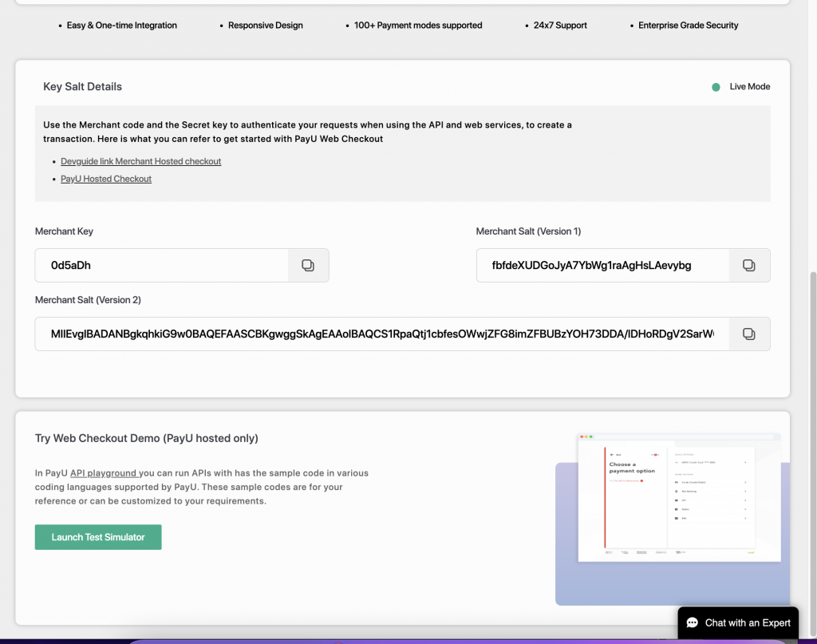The width and height of the screenshot is (817, 644).
Task: Click '100+ Payment modes supported' text
Action: (x=418, y=25)
